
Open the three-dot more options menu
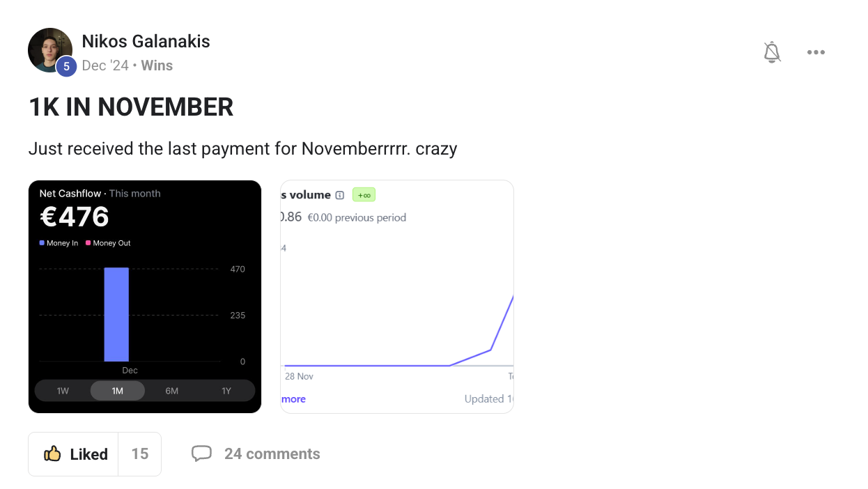816,52
